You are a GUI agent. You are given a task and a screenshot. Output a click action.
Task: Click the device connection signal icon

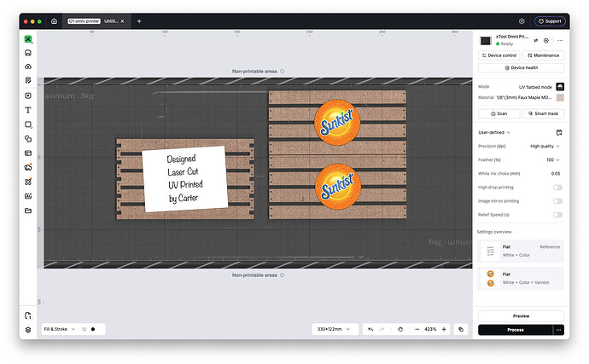click(x=536, y=40)
